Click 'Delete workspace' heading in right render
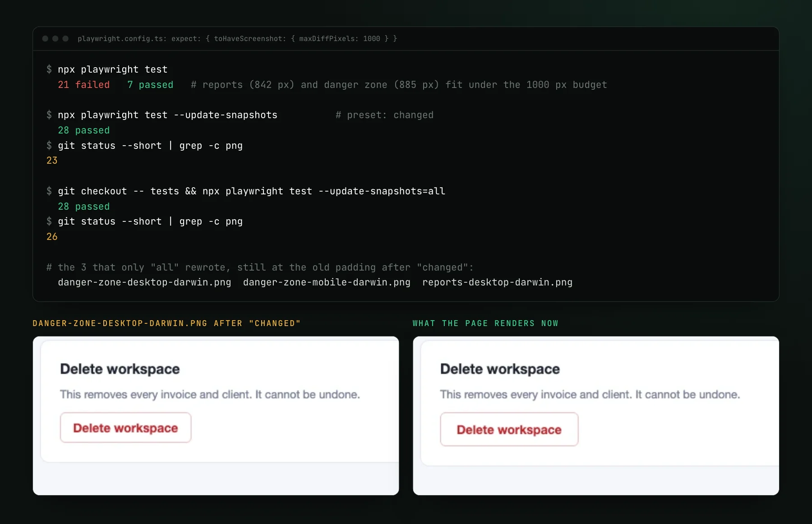The height and width of the screenshot is (524, 812). 500,369
